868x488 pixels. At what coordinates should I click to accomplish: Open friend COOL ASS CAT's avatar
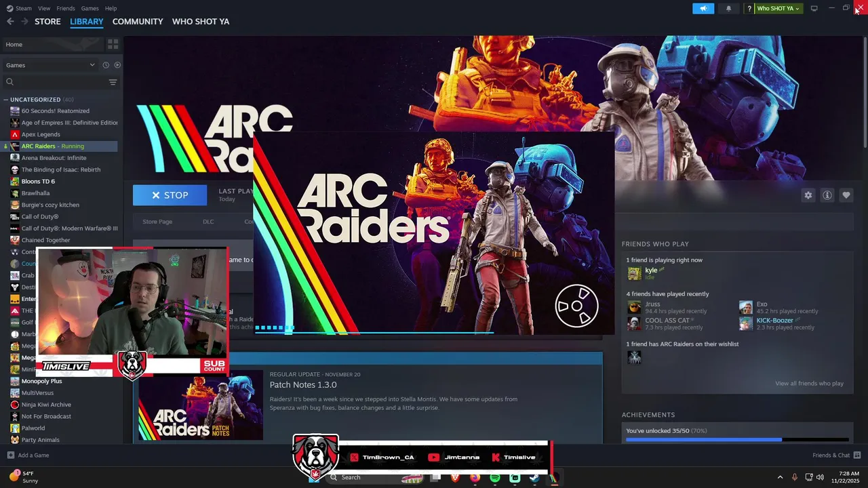(634, 323)
